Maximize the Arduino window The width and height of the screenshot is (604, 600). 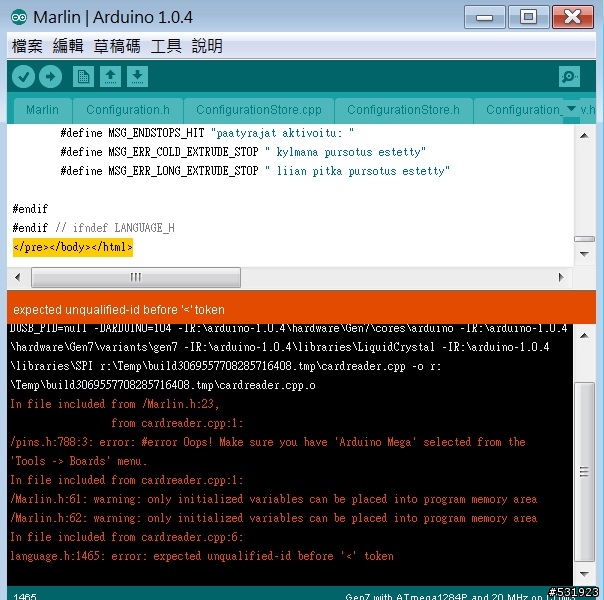(528, 17)
